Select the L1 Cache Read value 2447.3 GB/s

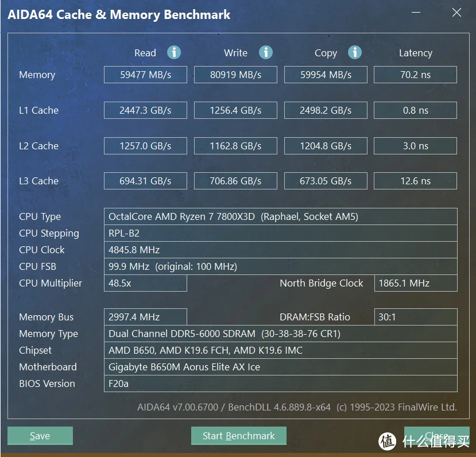point(145,110)
